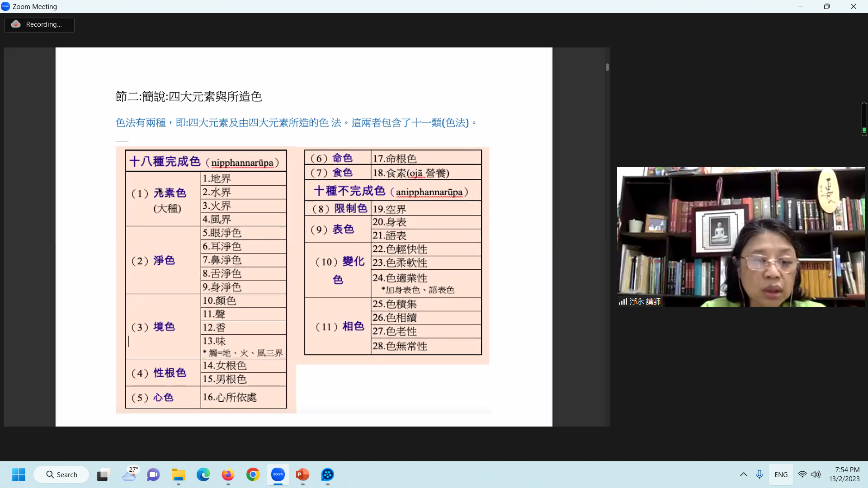The height and width of the screenshot is (488, 868).
Task: Switch the ENG input language
Action: click(x=781, y=474)
